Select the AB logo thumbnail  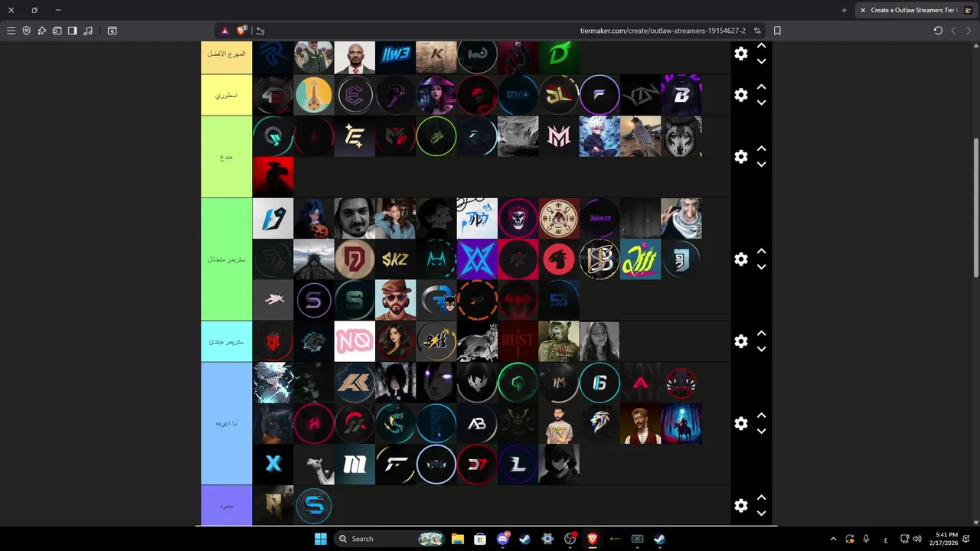[477, 423]
